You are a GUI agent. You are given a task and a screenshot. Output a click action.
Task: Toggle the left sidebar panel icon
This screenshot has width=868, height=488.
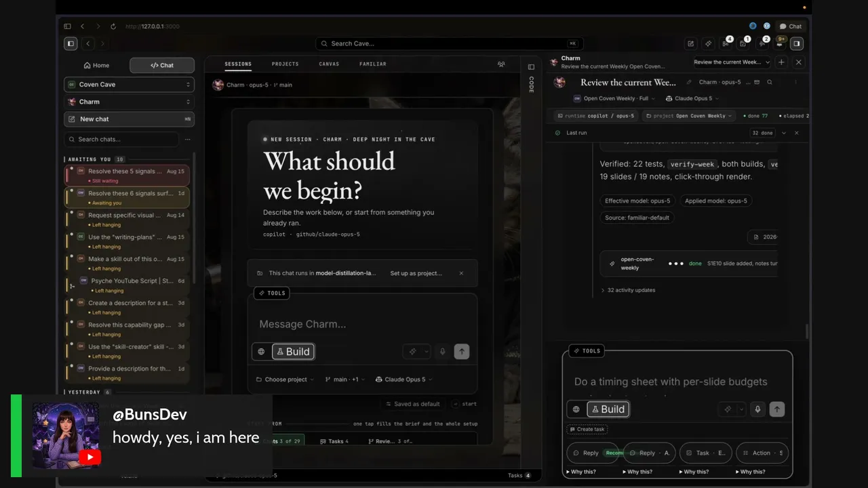[x=71, y=43]
